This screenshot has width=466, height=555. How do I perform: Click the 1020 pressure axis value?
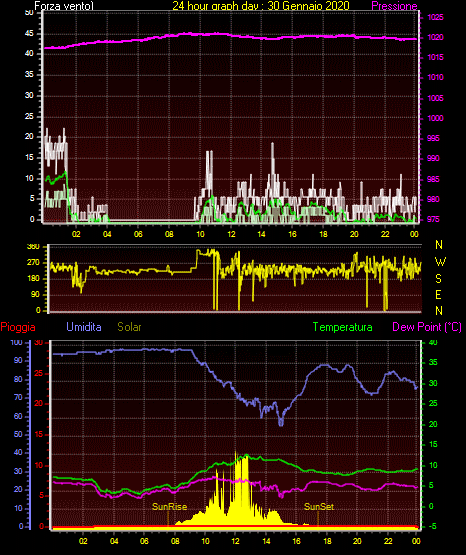(435, 37)
